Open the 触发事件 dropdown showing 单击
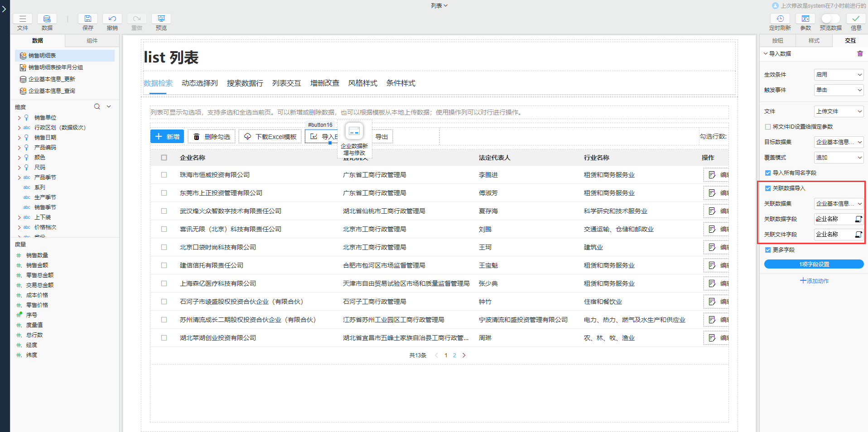 838,90
